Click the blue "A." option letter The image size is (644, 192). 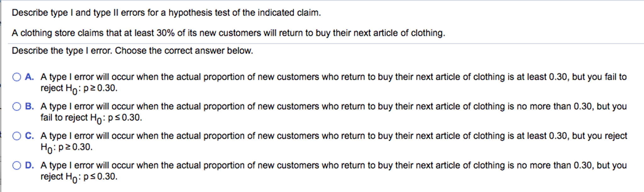29,77
